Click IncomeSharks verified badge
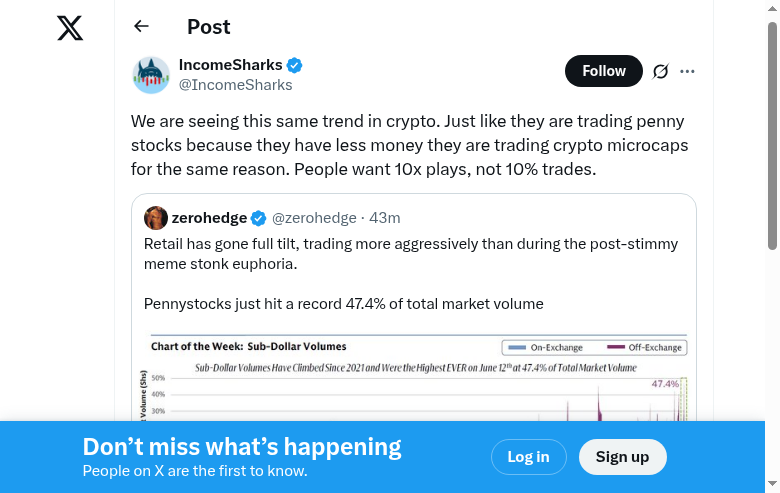 pos(295,66)
